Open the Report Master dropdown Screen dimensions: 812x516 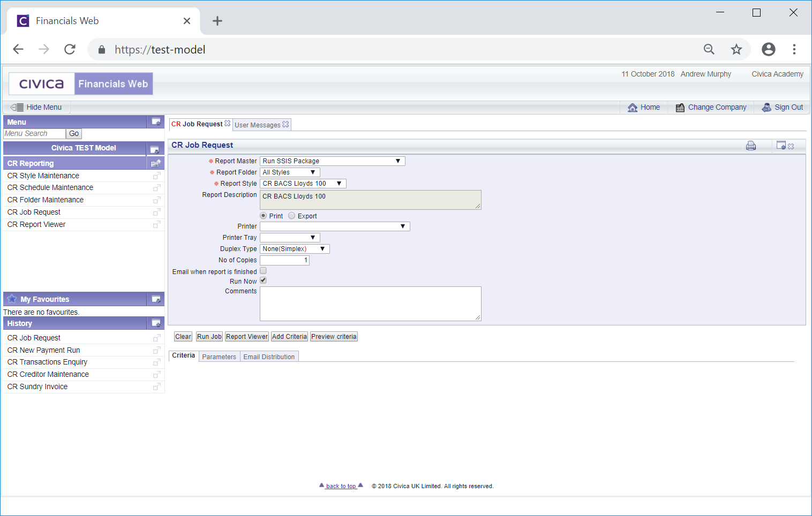tap(333, 161)
